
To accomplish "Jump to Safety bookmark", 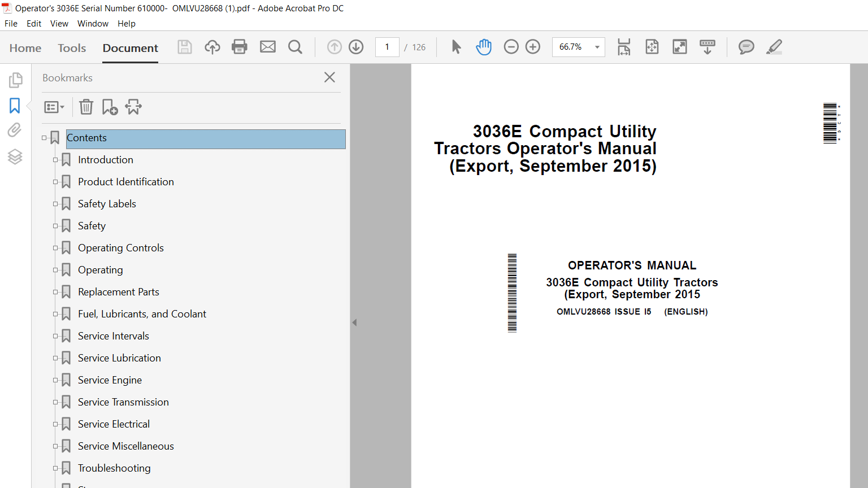I will [92, 226].
